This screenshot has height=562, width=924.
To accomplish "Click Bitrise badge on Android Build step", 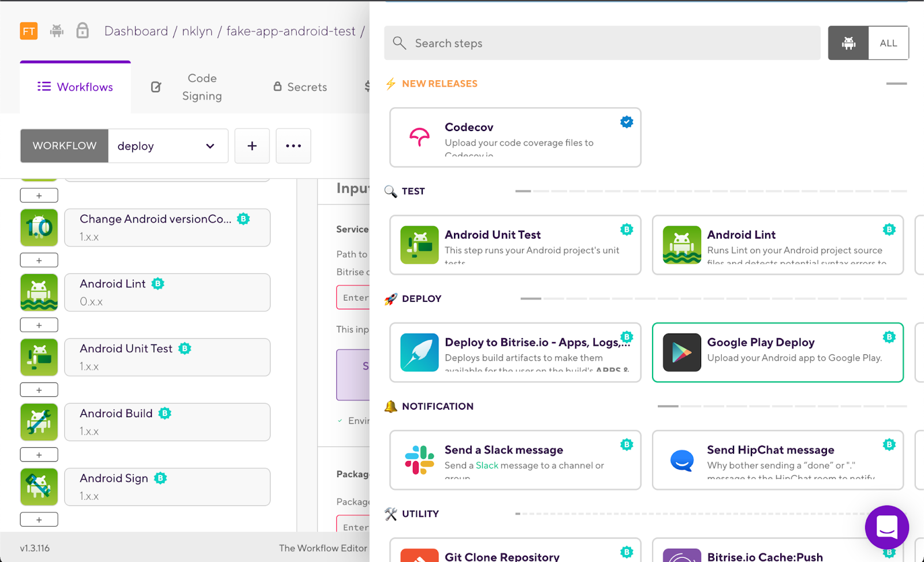I will [x=165, y=413].
